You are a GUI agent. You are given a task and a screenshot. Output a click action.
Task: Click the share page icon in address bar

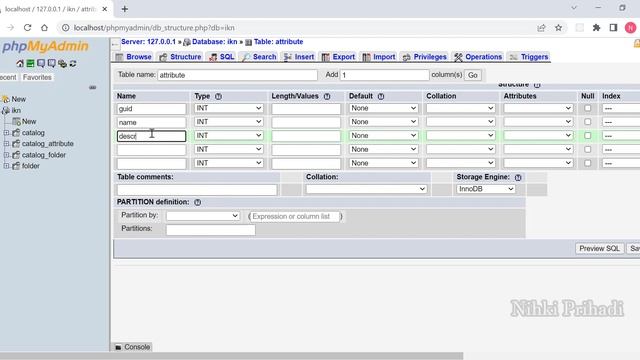tap(541, 28)
